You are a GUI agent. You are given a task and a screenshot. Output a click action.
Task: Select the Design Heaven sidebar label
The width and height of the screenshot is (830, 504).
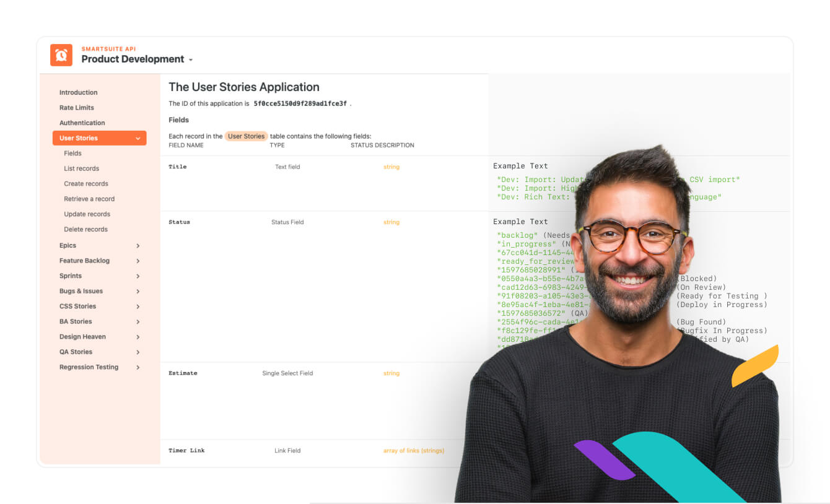tap(82, 337)
